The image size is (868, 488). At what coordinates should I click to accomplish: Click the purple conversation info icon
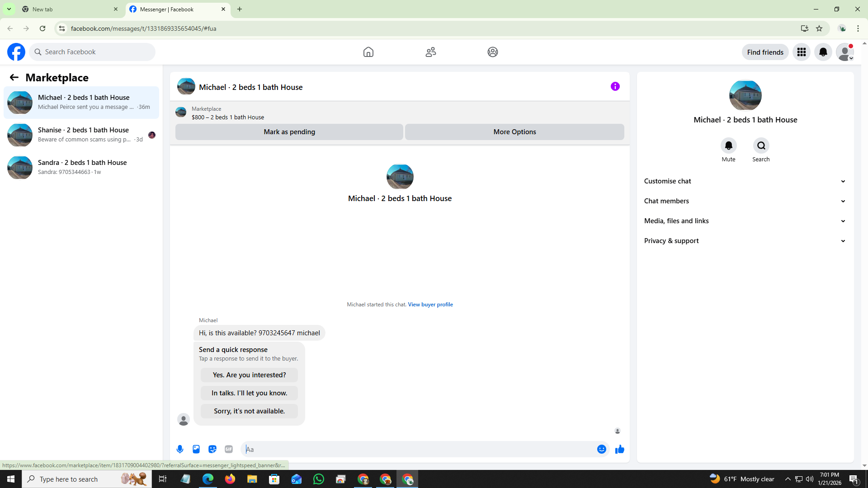[615, 86]
